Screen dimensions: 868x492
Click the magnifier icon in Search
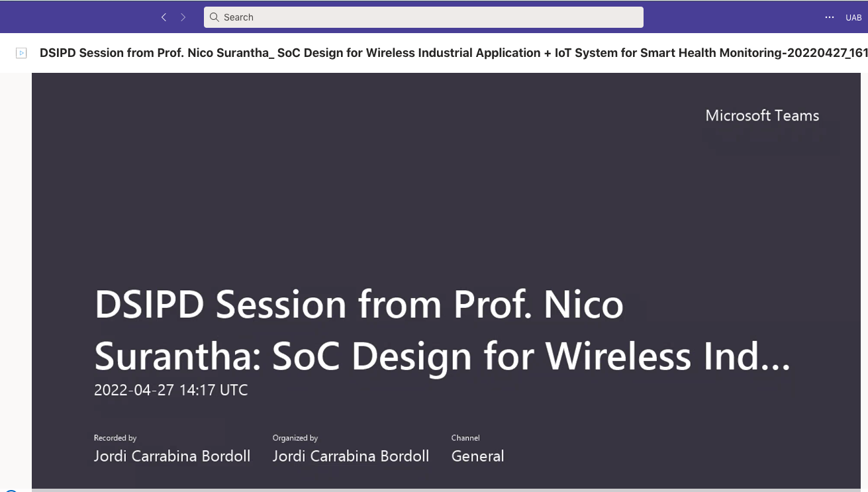click(x=215, y=17)
